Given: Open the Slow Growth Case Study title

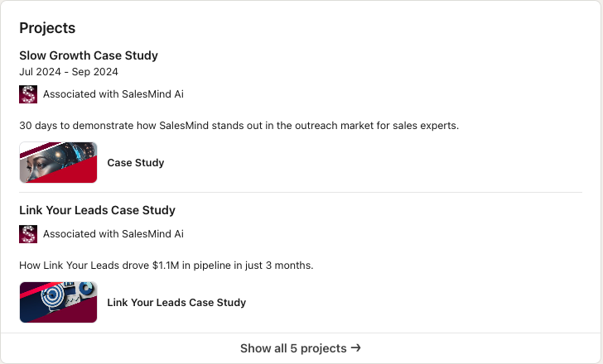Looking at the screenshot, I should pyautogui.click(x=89, y=55).
